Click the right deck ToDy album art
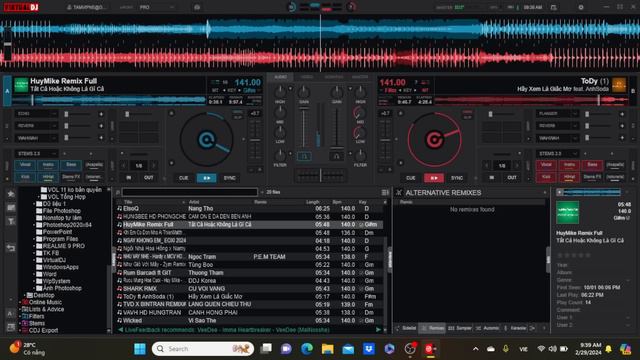 point(619,85)
